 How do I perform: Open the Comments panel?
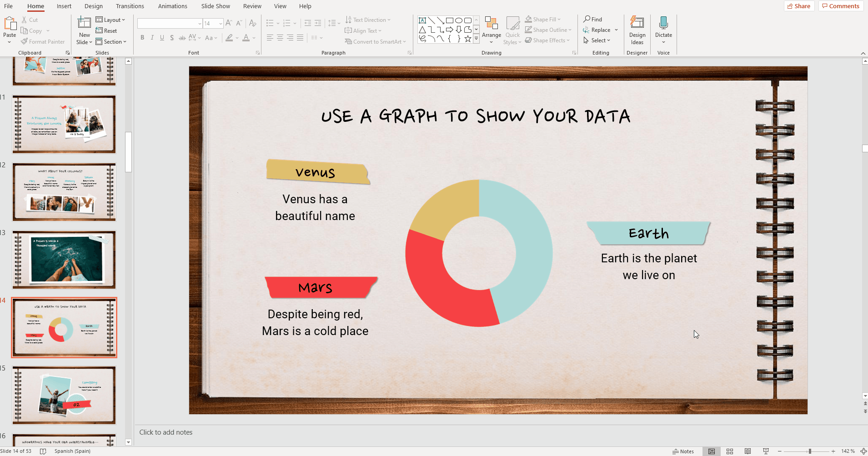840,6
